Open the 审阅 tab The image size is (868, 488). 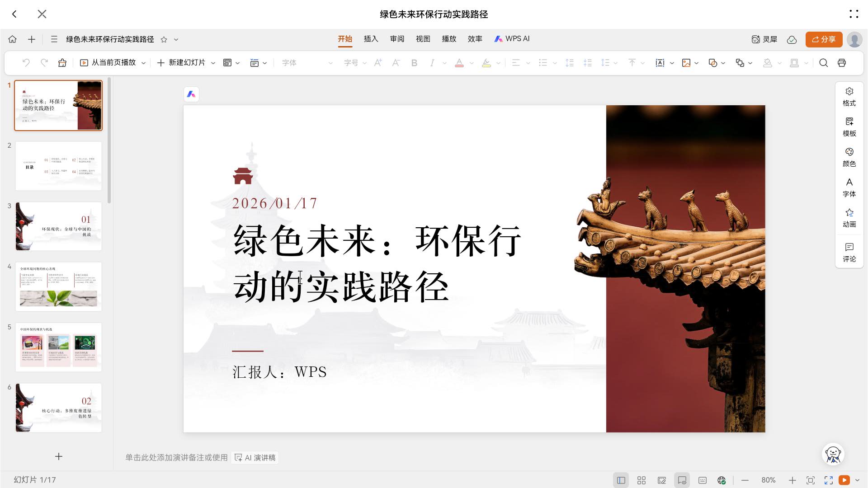(x=397, y=39)
